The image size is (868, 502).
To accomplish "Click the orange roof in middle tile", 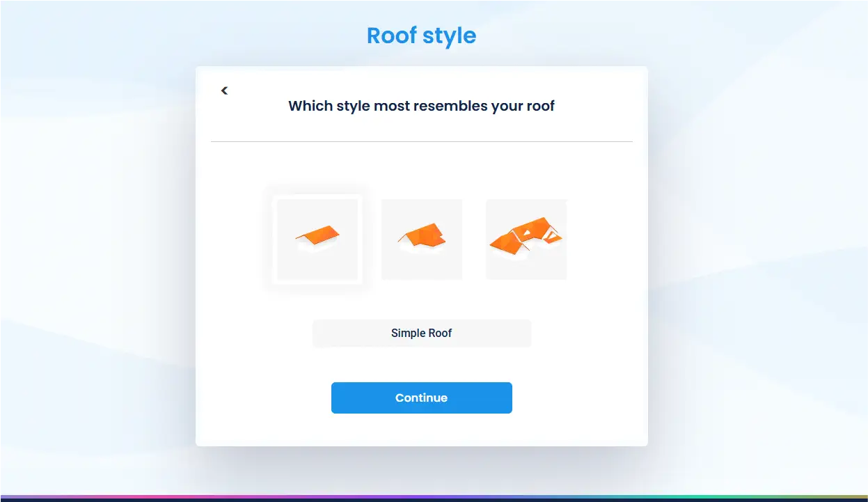I will click(x=423, y=236).
